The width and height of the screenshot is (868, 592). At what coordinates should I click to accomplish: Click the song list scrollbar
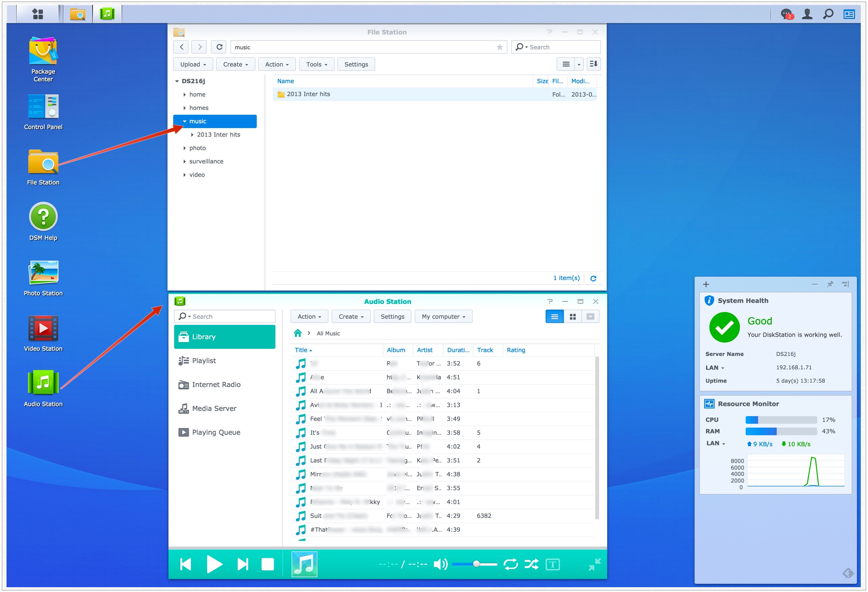597,438
